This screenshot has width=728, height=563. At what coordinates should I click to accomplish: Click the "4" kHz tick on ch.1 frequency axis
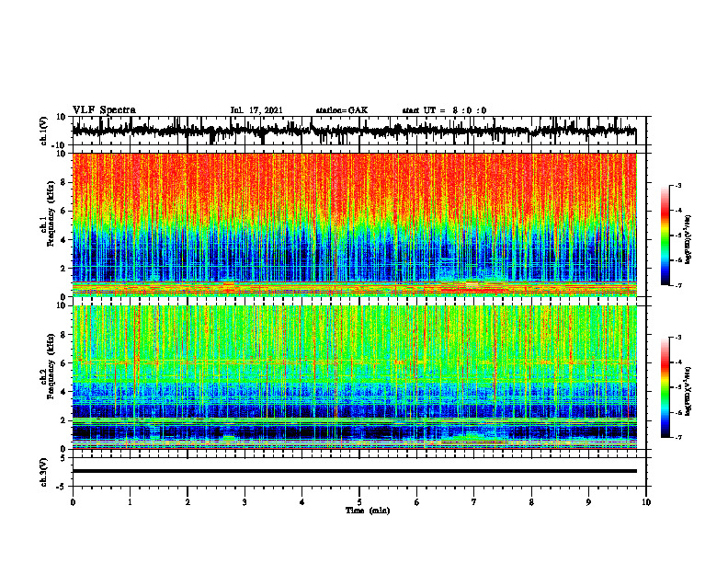click(x=63, y=240)
